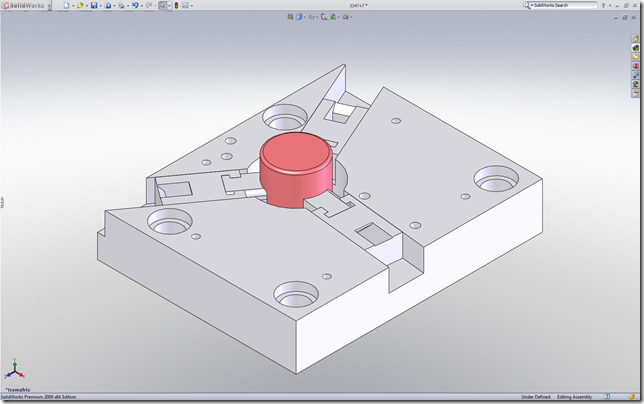Print the document with the printer icon
The height and width of the screenshot is (404, 644).
[x=121, y=5]
